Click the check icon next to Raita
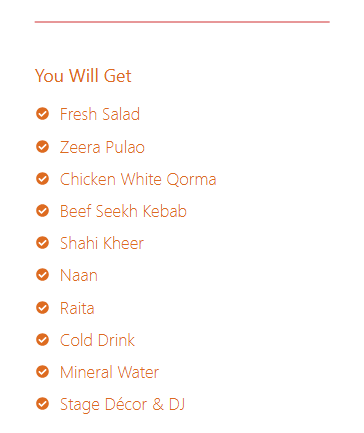This screenshot has width=364, height=433. point(42,307)
